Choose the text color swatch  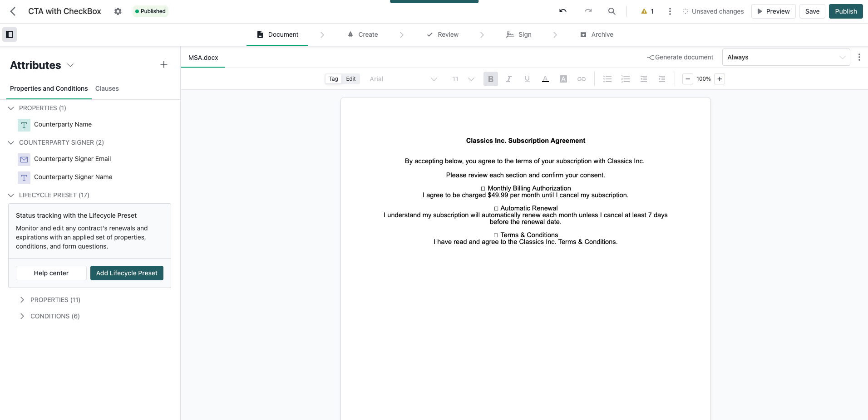(x=545, y=79)
